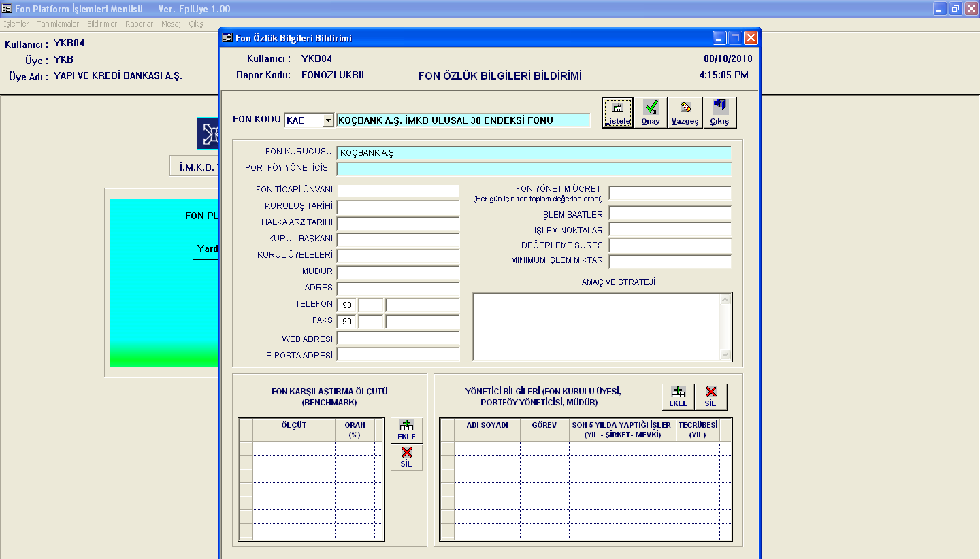Click the İ.M.K.B. button in background window
Image resolution: width=980 pixels, height=559 pixels.
[195, 167]
